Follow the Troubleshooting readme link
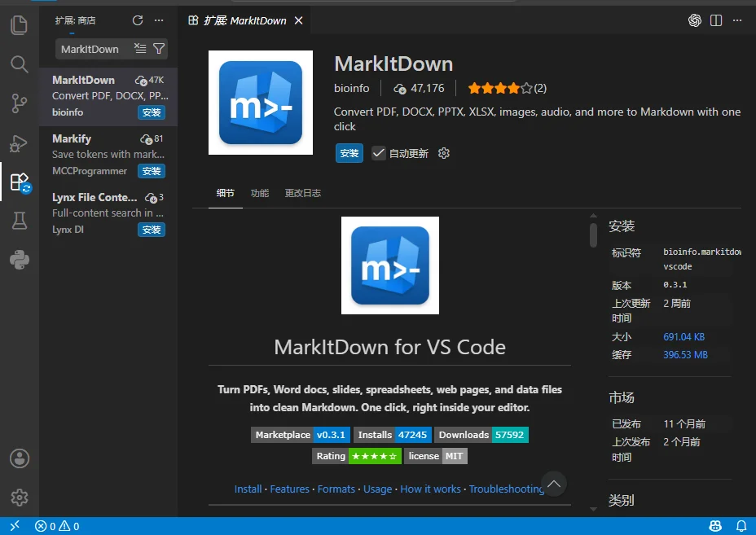The height and width of the screenshot is (535, 756). tap(507, 489)
